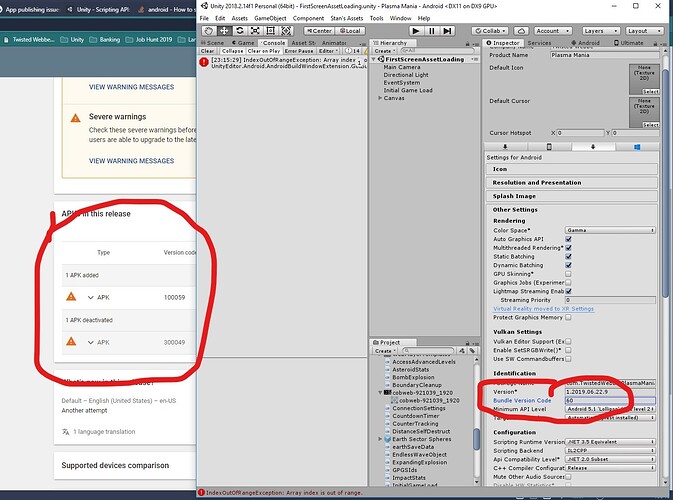Click the status bar error icon
Image resolution: width=673 pixels, height=500 pixels.
pos(201,492)
